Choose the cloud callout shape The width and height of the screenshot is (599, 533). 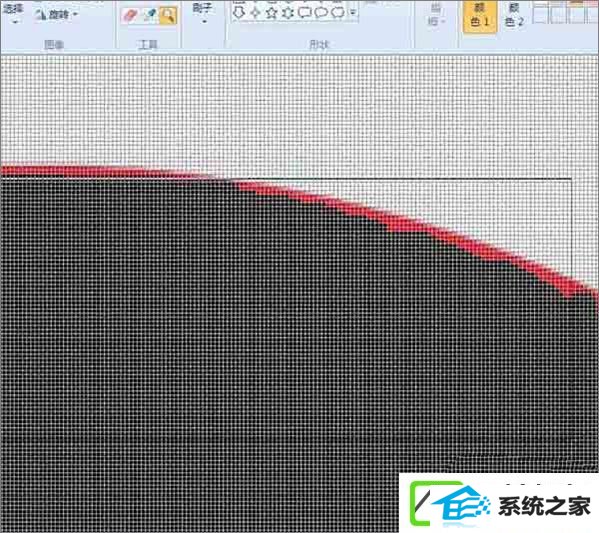(x=337, y=13)
